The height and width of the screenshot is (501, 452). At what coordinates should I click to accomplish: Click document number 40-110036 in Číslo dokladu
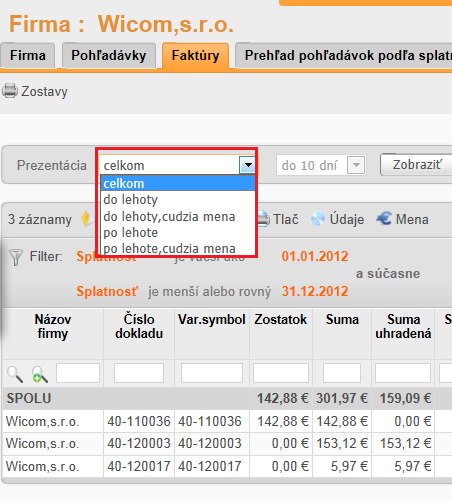click(139, 421)
